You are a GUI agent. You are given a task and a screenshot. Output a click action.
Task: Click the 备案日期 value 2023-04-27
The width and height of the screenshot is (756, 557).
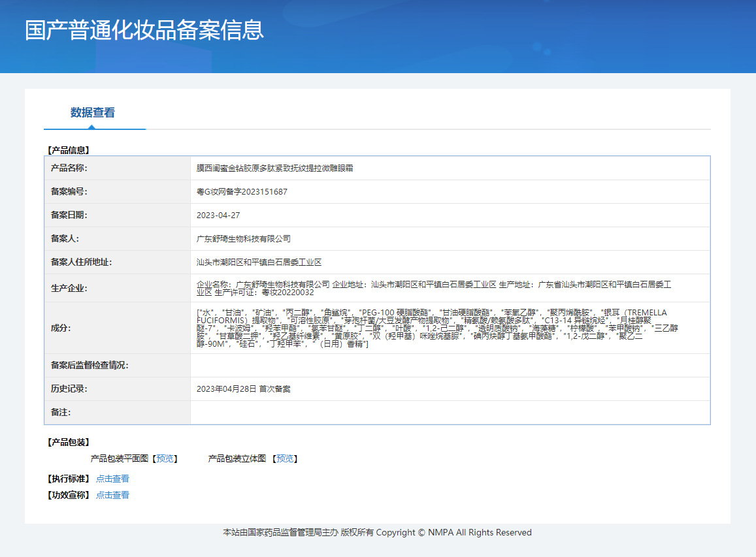218,215
